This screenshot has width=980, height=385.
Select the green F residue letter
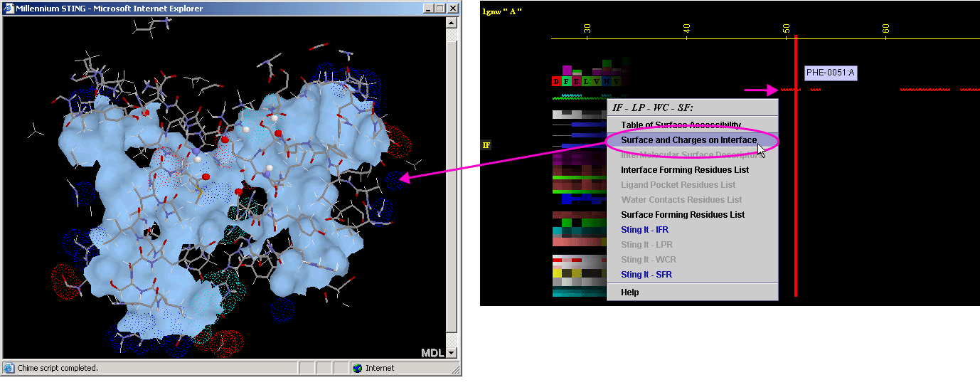click(x=567, y=81)
